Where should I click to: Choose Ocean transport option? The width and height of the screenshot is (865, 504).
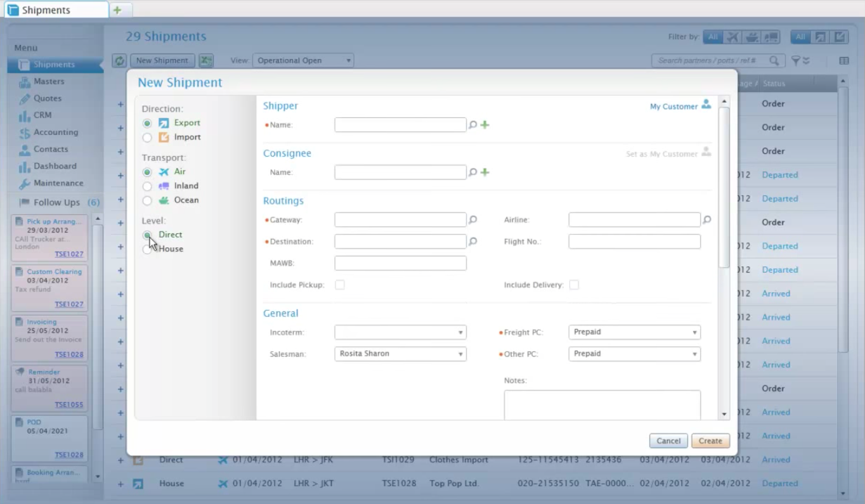point(147,200)
